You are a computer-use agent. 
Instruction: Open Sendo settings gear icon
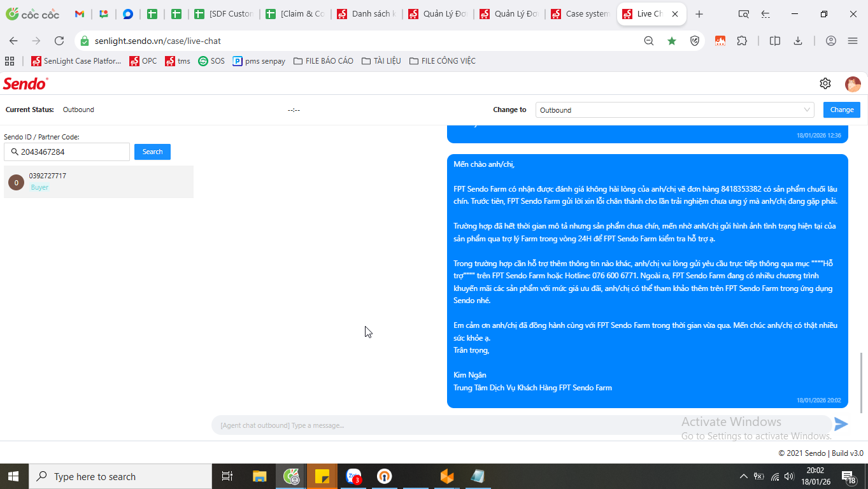pyautogui.click(x=825, y=83)
